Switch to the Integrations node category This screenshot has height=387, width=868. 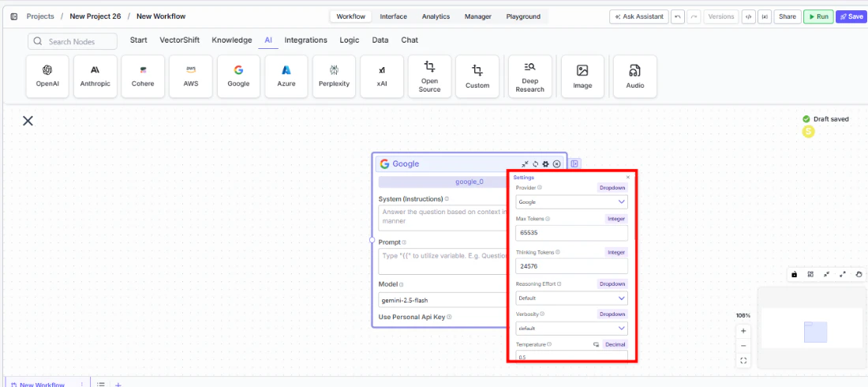coord(305,40)
